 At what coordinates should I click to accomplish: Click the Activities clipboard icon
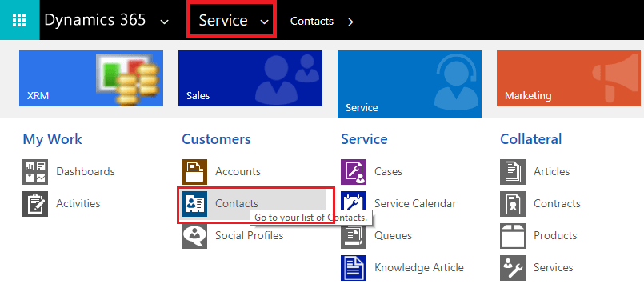(x=35, y=204)
